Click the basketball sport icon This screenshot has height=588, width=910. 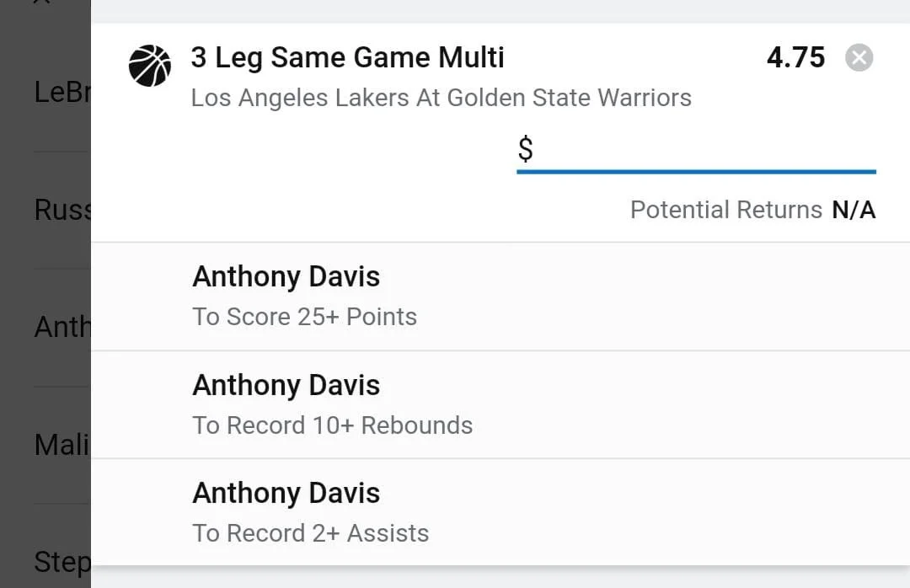point(150,66)
